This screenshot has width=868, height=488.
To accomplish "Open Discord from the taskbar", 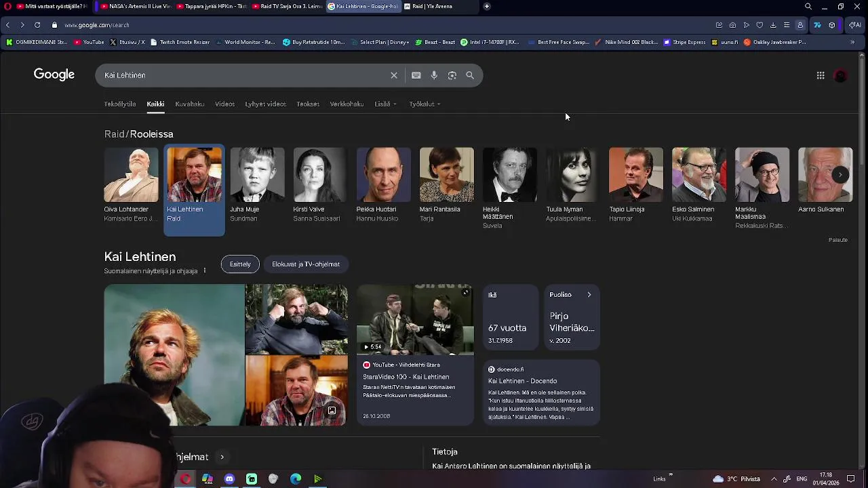I will tap(229, 479).
